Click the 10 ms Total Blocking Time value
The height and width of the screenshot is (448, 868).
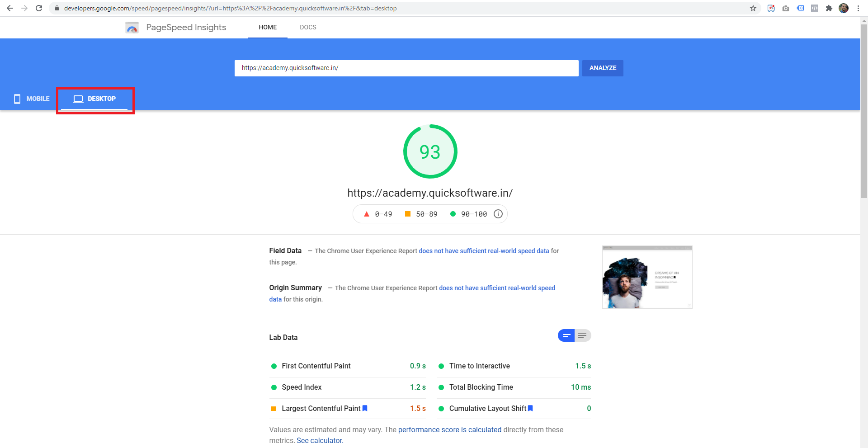(581, 387)
